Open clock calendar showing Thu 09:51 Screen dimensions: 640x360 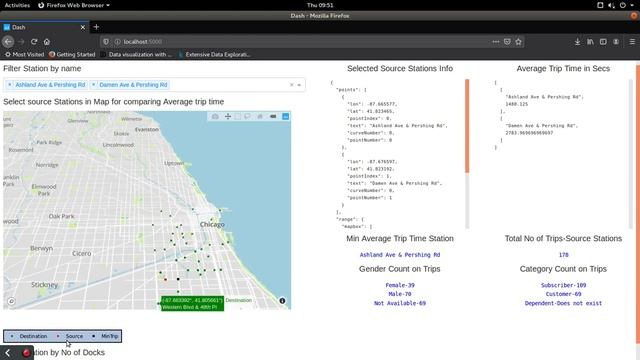coord(320,5)
